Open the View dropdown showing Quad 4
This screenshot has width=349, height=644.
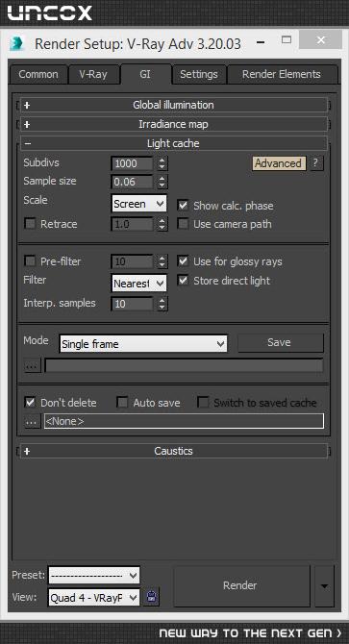tap(94, 598)
